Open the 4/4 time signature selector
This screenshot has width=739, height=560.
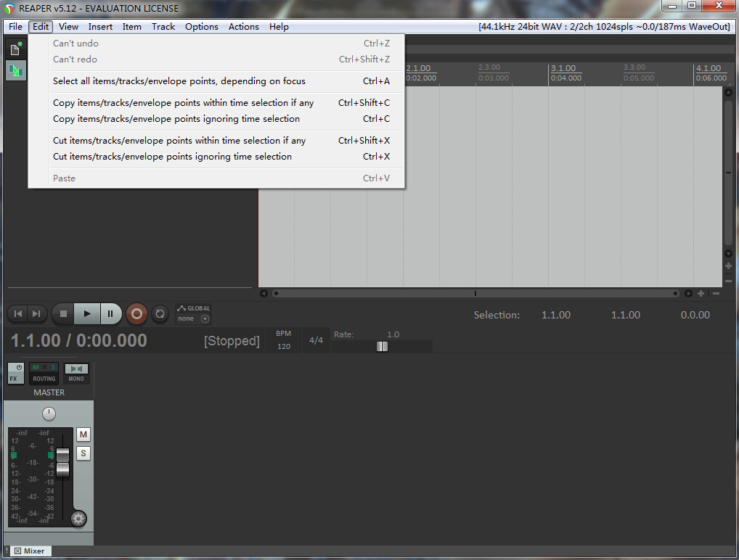pos(317,340)
